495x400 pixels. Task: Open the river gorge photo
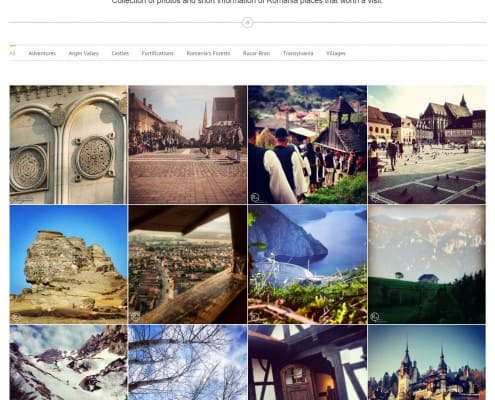[x=307, y=264]
